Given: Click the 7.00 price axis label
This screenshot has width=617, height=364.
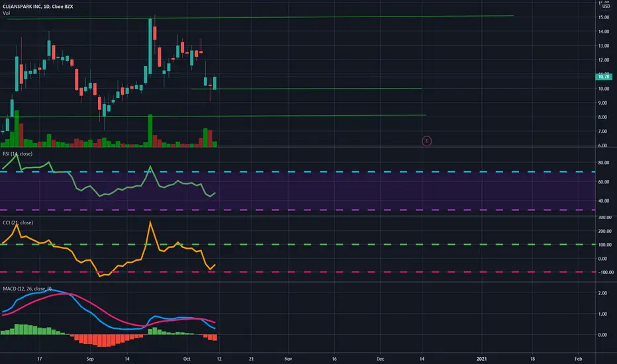Looking at the screenshot, I should tap(603, 131).
